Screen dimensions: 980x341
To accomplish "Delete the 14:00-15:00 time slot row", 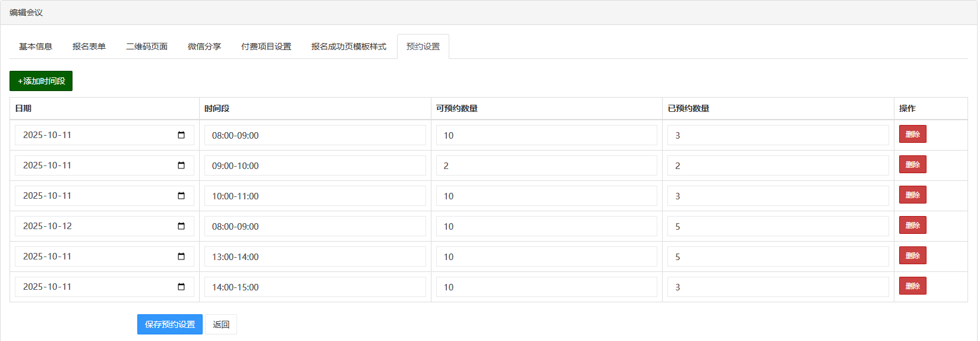I will [912, 286].
